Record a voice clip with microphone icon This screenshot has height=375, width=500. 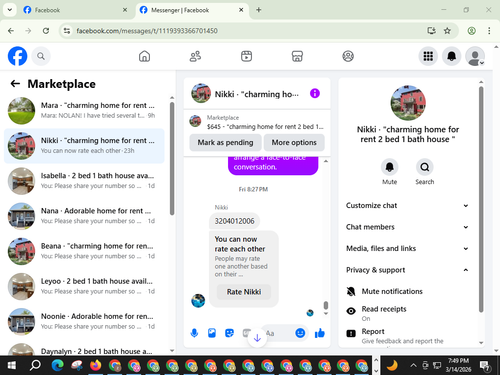coord(194,333)
